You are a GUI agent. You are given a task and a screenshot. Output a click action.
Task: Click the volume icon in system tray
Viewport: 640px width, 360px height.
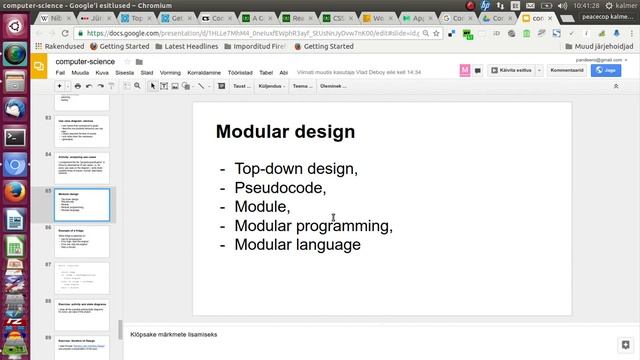562,6
